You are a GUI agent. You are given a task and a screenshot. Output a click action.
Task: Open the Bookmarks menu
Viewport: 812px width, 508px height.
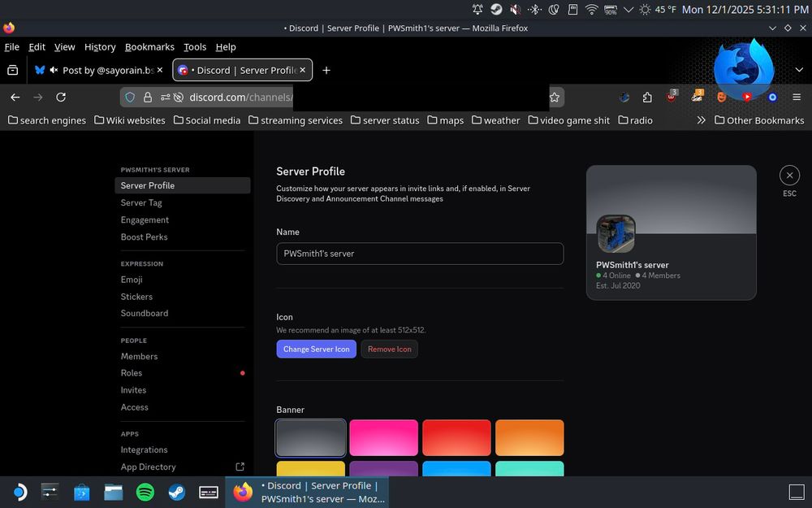coord(149,47)
